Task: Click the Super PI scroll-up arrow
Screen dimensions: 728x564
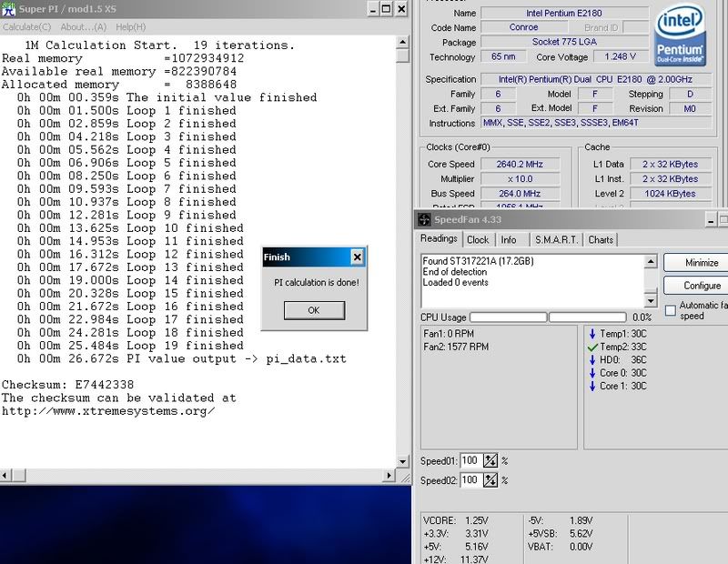Action: (x=402, y=42)
